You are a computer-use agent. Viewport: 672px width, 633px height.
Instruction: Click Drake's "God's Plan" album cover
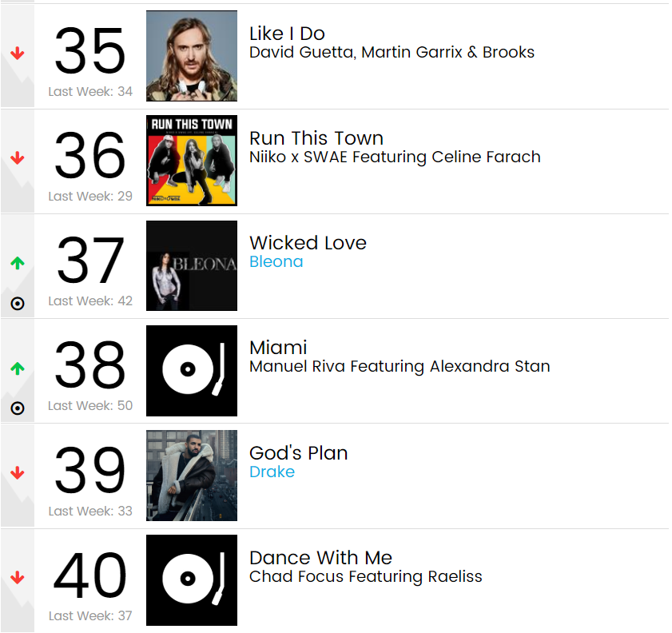click(x=191, y=476)
